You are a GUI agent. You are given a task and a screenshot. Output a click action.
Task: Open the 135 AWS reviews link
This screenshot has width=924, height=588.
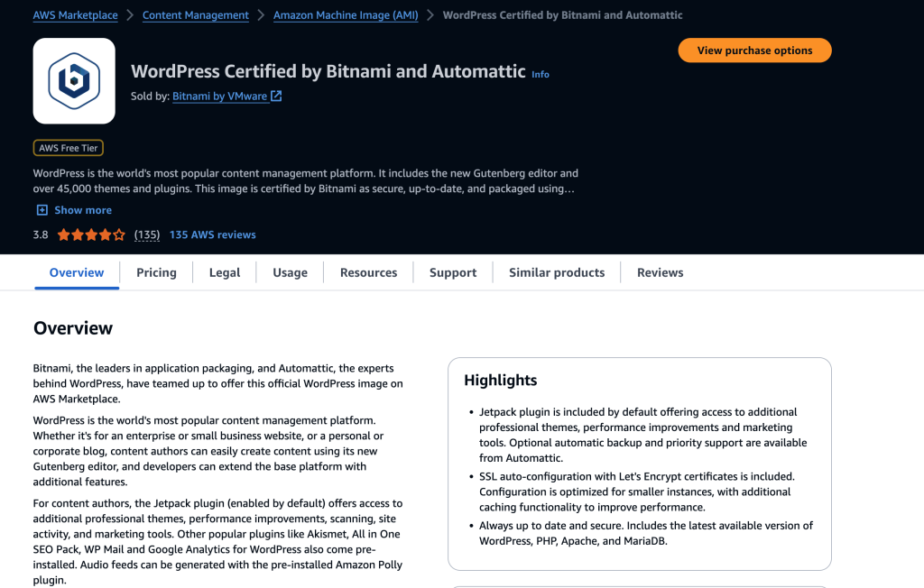click(212, 234)
